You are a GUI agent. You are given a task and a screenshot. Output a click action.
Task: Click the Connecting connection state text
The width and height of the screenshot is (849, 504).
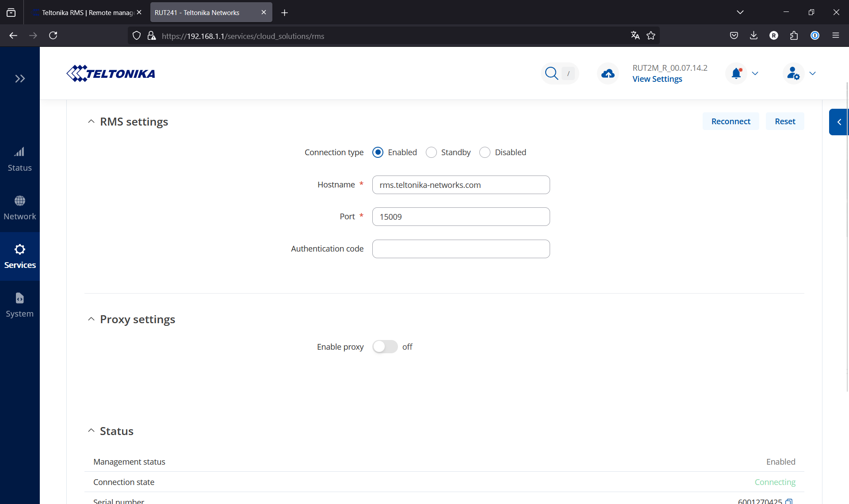coord(775,482)
